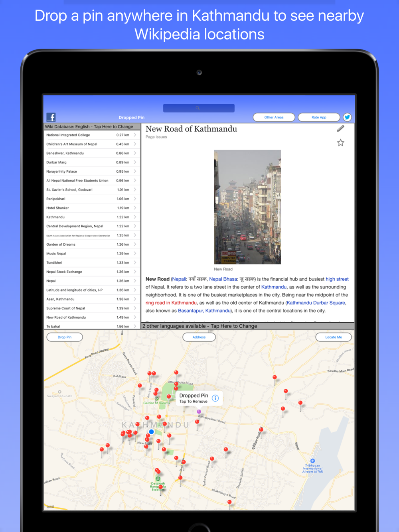Click the Rate App button
The width and height of the screenshot is (399, 532).
point(319,117)
